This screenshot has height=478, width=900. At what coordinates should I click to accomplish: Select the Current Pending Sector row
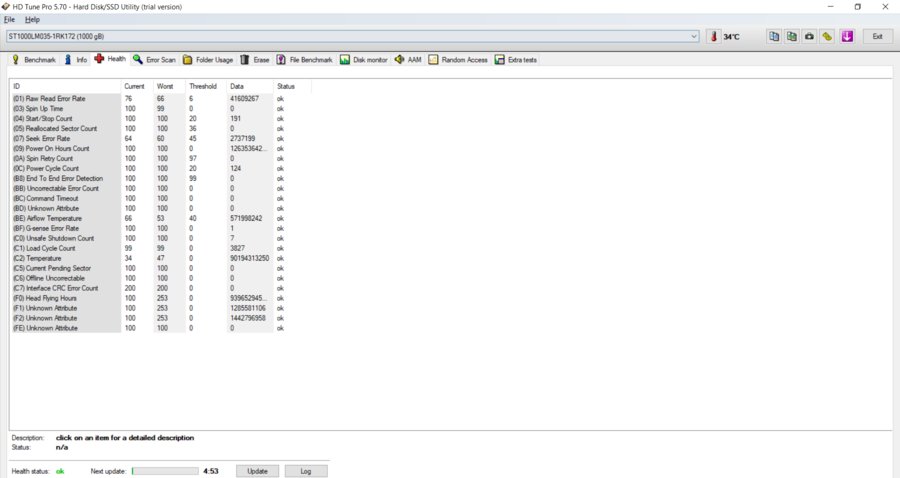161,268
